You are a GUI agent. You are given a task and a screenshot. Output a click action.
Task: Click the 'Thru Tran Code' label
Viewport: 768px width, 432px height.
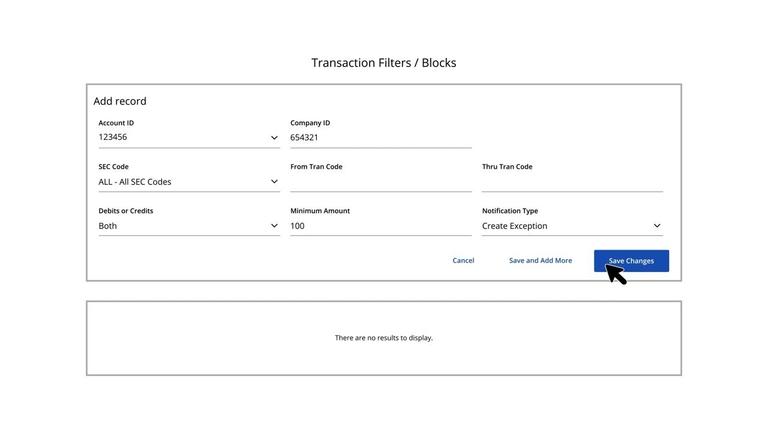(507, 167)
